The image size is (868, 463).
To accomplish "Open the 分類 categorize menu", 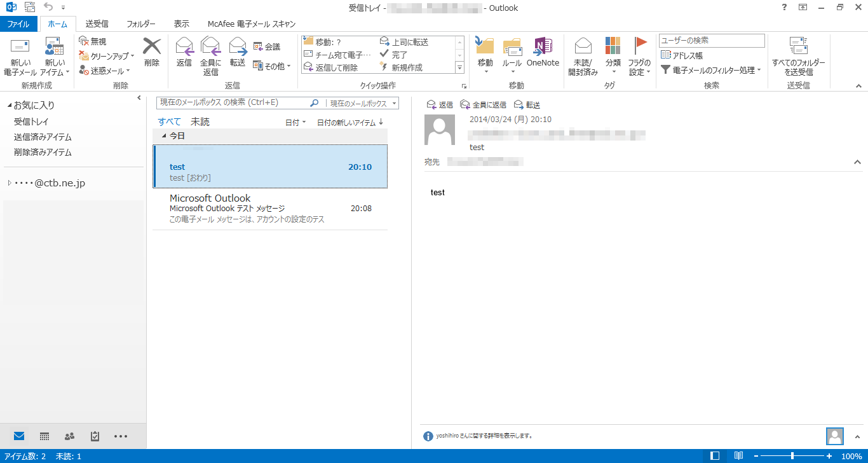I will 613,56.
